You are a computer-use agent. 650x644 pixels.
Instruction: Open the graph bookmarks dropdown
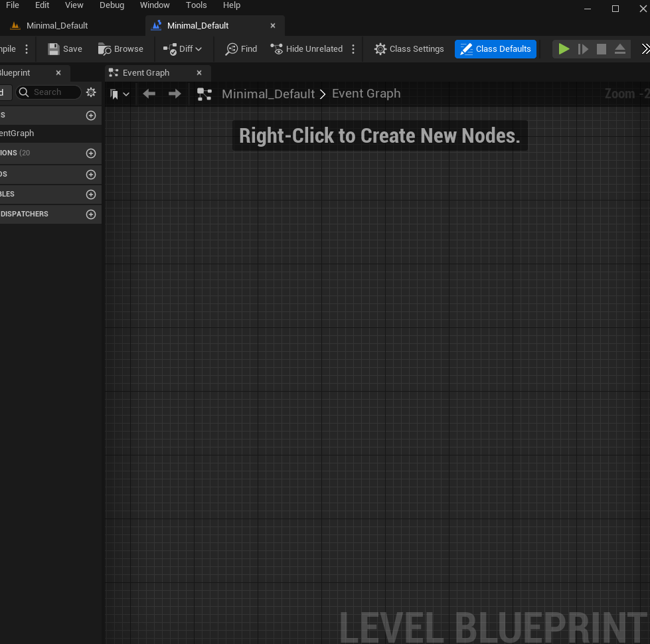[120, 94]
